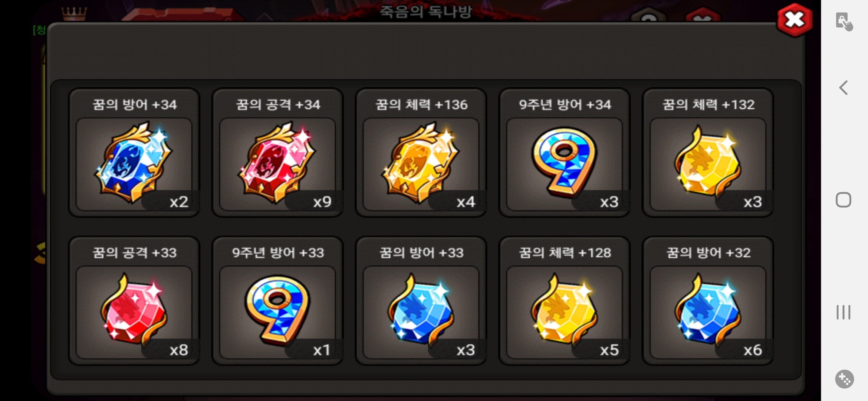Click the 꿈의 체력 +136 title label
This screenshot has width=868, height=401.
click(x=421, y=105)
